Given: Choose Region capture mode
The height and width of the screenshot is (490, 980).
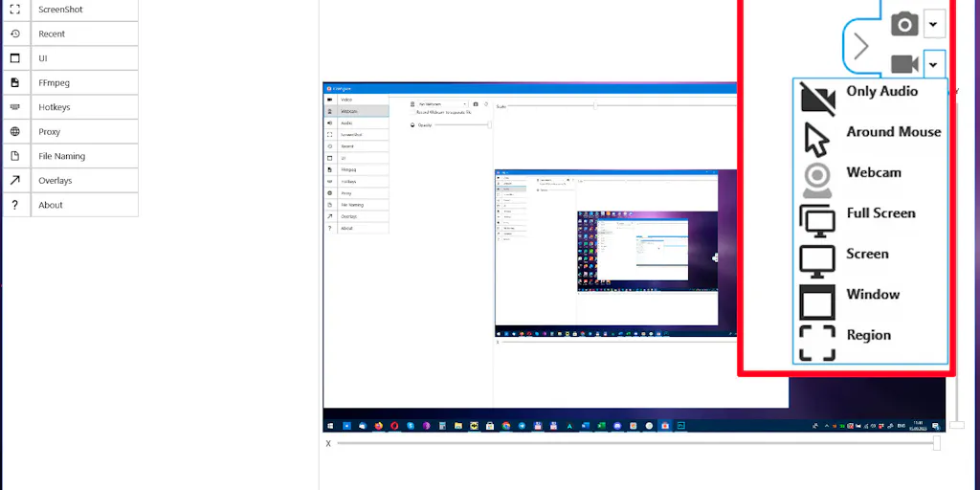Looking at the screenshot, I should tap(870, 343).
